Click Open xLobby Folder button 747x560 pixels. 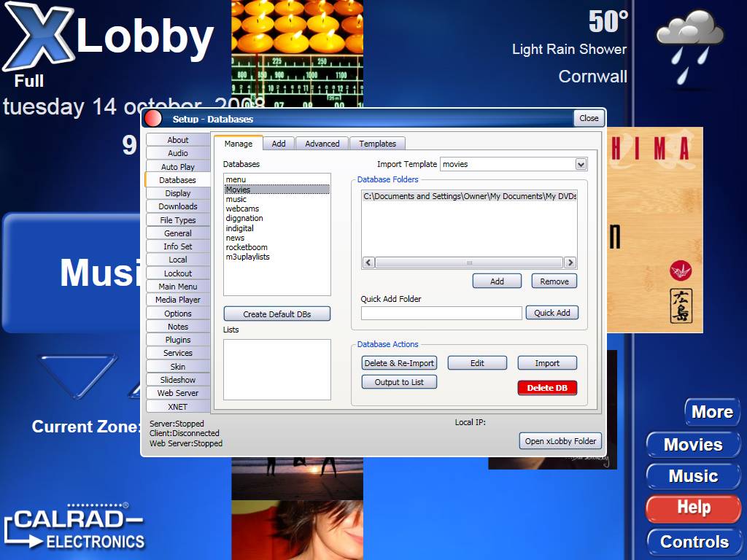560,441
